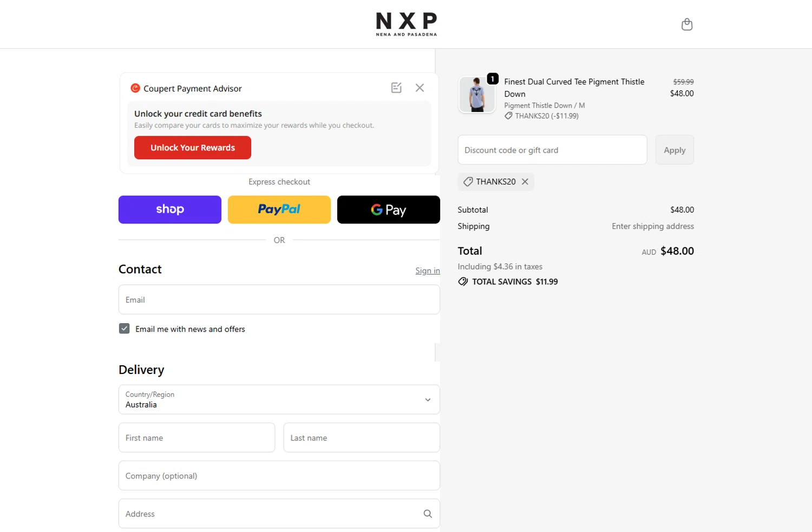812x532 pixels.
Task: Open Country/Region dropdown showing Australia
Action: [x=279, y=399]
